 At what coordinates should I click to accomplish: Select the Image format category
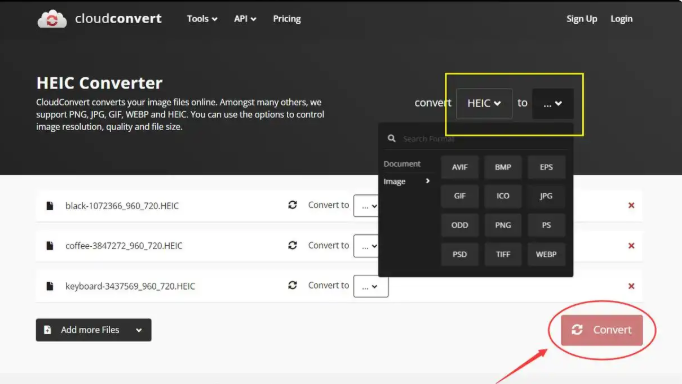tap(394, 181)
